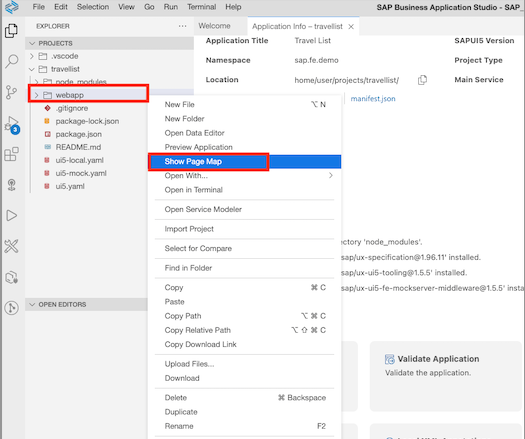
Task: Select Paste in the context menu
Action: tap(244, 302)
